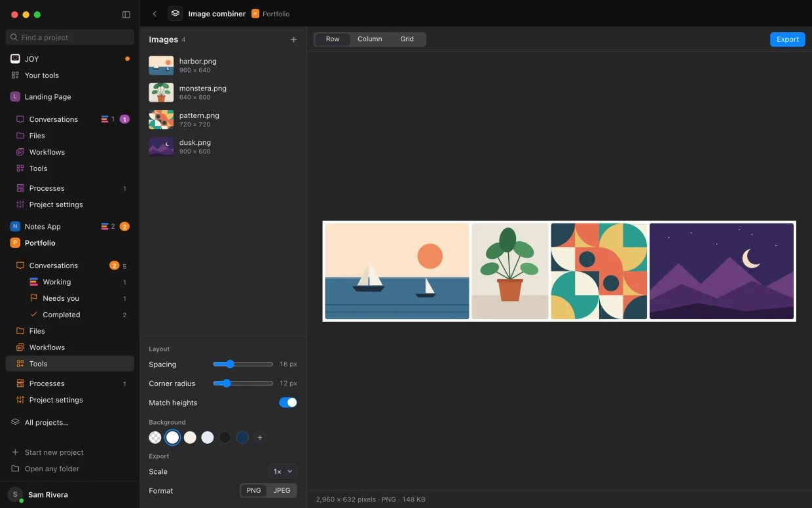Click the Needs you flag icon
Image resolution: width=812 pixels, height=508 pixels.
34,298
